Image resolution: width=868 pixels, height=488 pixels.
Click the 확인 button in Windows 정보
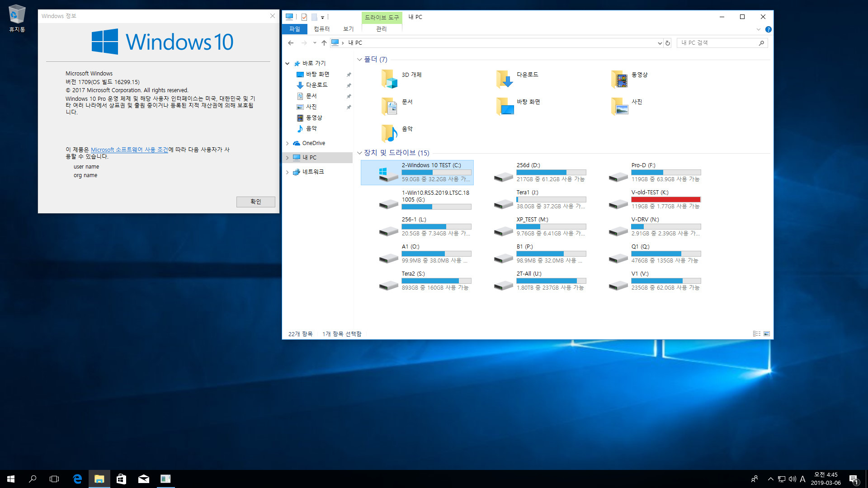click(x=256, y=202)
